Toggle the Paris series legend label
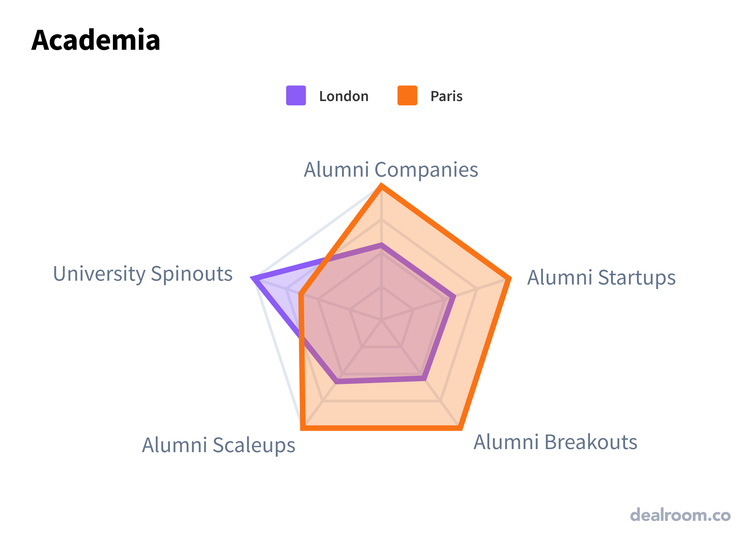 click(x=446, y=96)
